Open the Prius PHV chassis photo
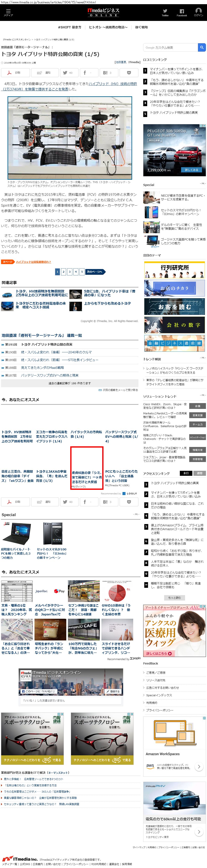 click(70, 138)
